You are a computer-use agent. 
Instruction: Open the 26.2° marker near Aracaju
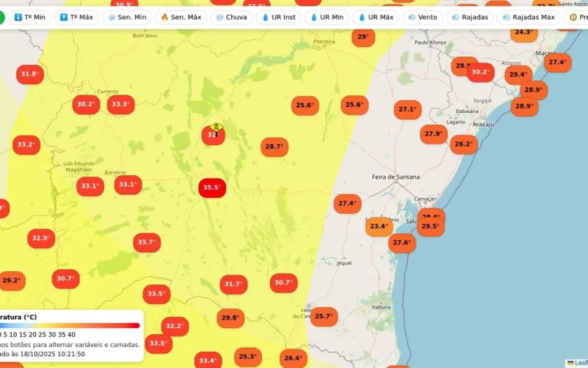click(x=463, y=144)
